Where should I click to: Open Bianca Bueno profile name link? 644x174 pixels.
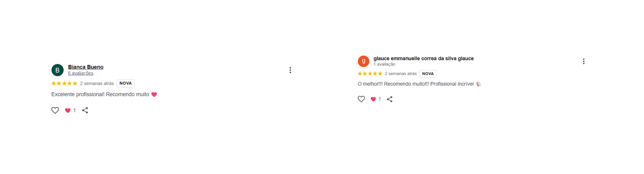point(86,67)
